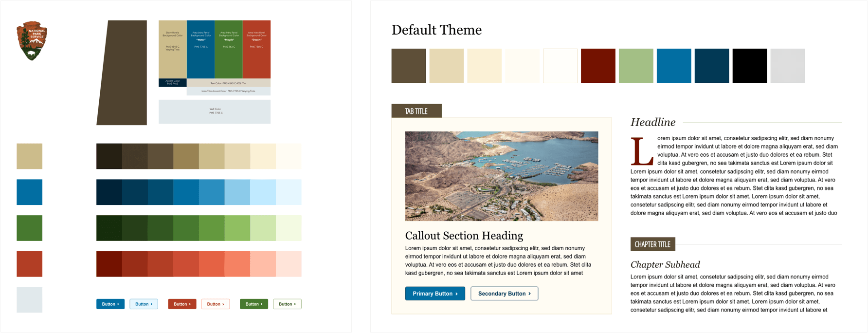Click the aerial lake marina photo
Screen dimensions: 868x333
pos(502,176)
